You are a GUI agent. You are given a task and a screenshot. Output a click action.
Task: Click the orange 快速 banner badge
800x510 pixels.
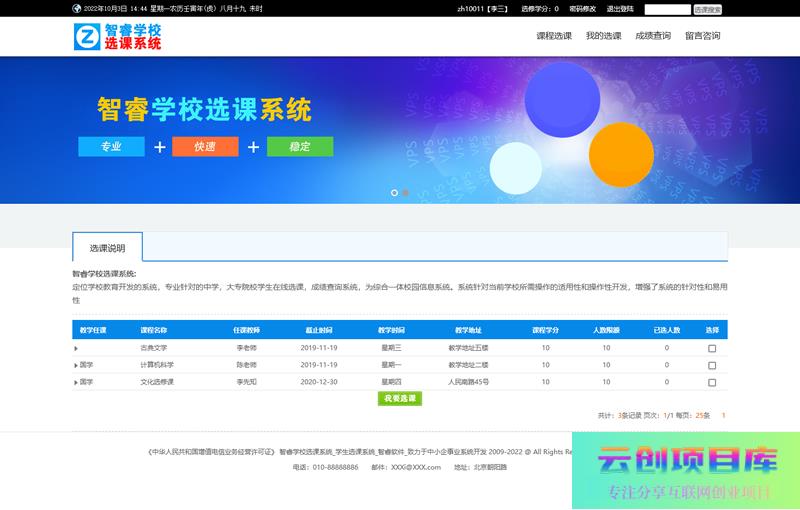click(205, 147)
